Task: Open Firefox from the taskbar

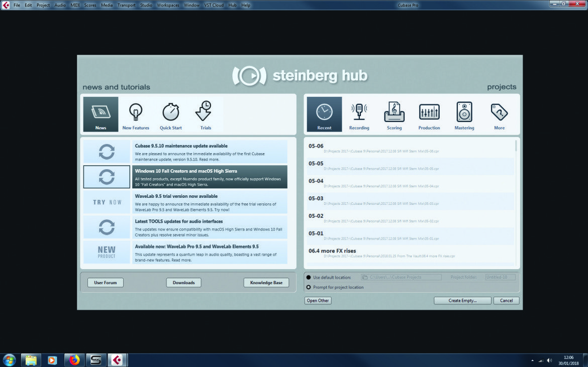Action: tap(74, 360)
